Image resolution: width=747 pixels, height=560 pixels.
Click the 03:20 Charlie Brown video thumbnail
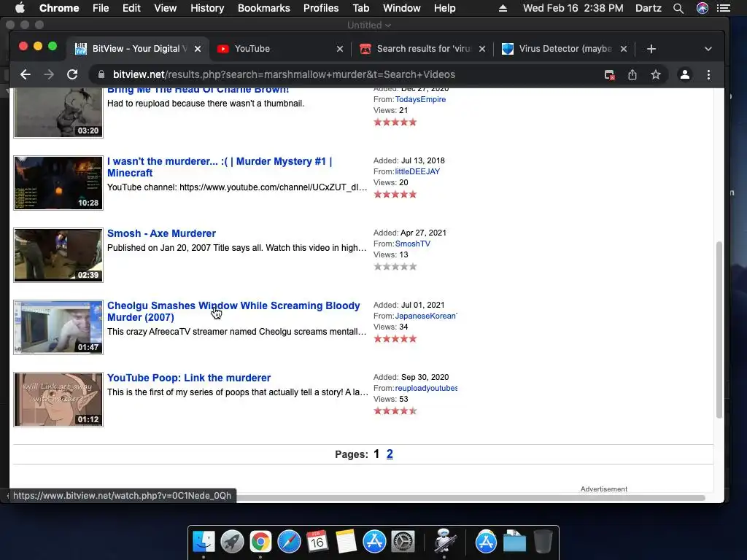click(x=58, y=113)
